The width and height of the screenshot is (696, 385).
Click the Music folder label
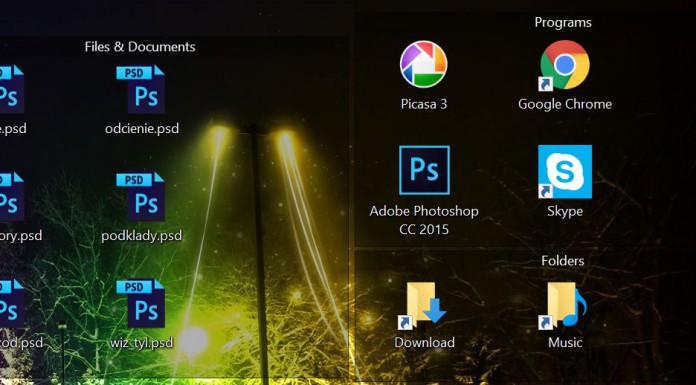click(565, 343)
